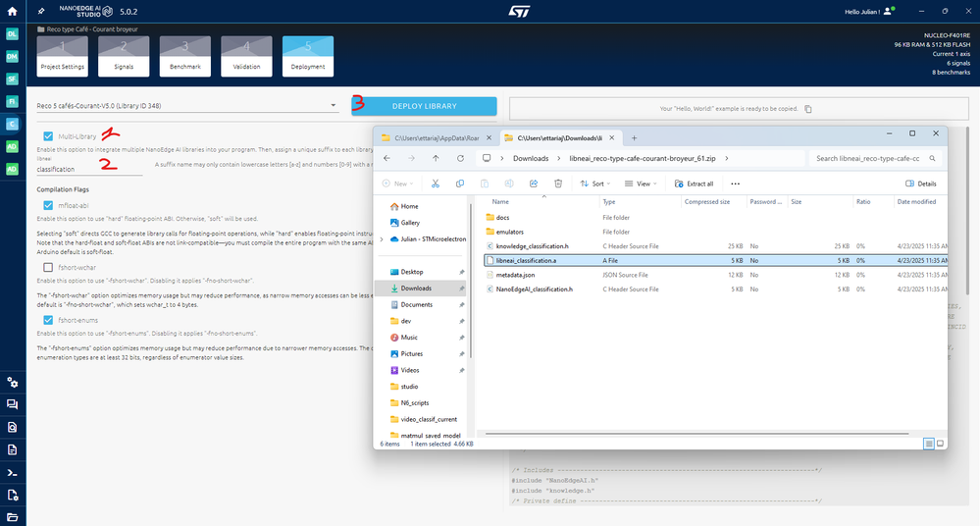
Task: Click the DEPLOY LIBRARY button
Action: [x=425, y=106]
